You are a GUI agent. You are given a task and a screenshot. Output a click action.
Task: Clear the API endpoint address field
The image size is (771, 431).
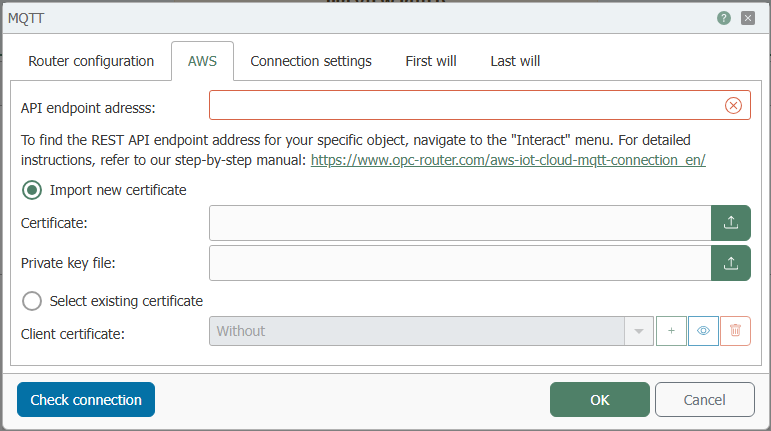pyautogui.click(x=733, y=105)
